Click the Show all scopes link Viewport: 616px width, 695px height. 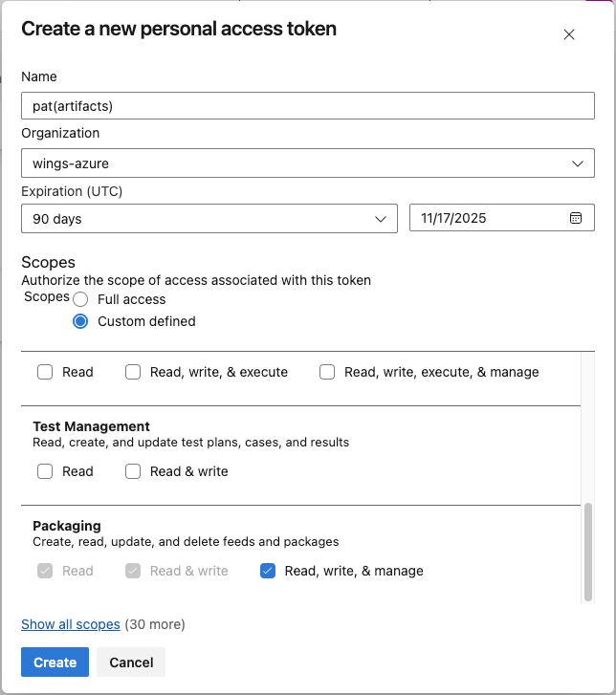click(71, 624)
